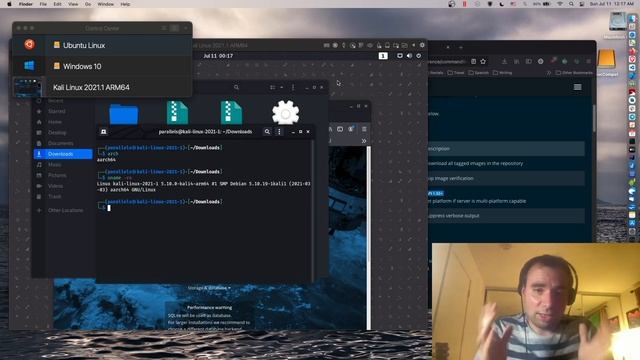Click the volume icon in the Kali top bar

[409, 56]
